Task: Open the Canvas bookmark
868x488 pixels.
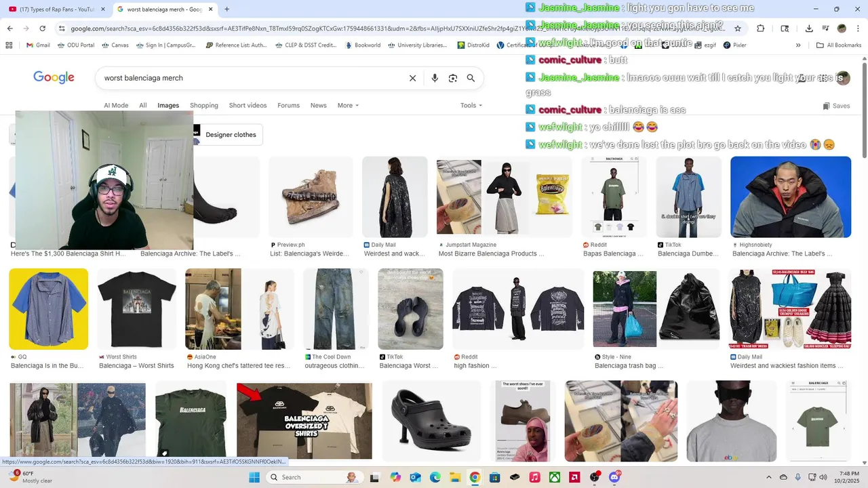Action: click(115, 45)
